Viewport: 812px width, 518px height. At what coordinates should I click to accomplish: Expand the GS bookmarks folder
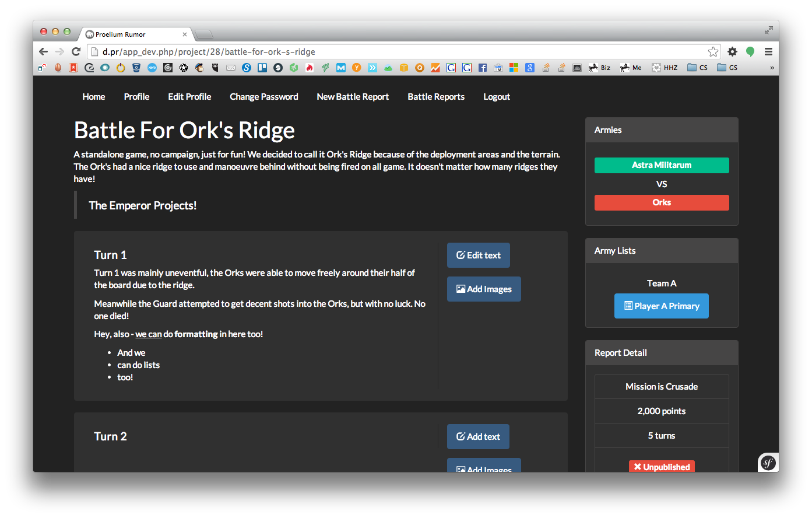tap(727, 68)
